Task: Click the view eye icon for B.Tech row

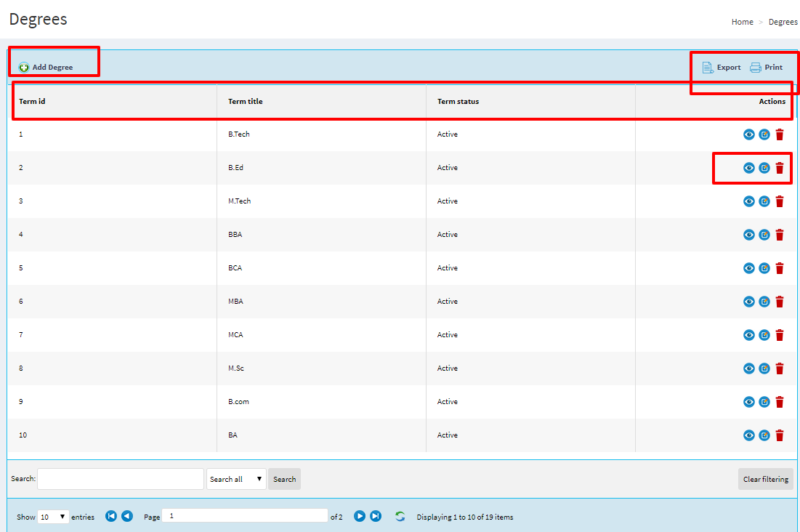Action: point(748,134)
